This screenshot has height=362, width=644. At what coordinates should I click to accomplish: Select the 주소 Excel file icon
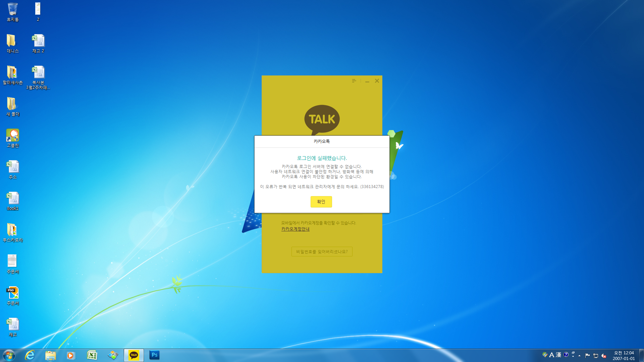13,170
